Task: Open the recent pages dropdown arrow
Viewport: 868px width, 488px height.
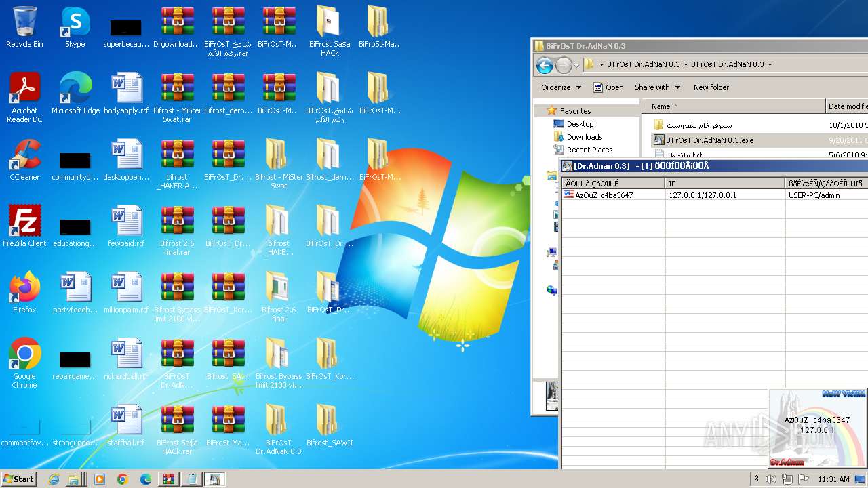Action: [576, 66]
